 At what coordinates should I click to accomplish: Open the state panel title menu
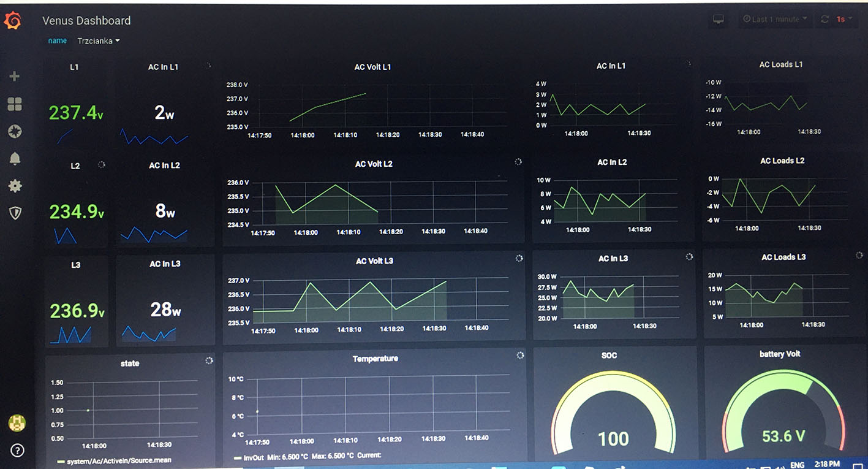point(130,363)
